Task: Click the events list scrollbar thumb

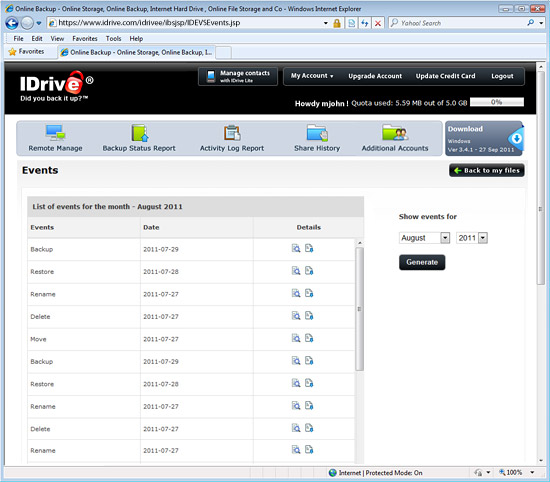Action: [360, 309]
